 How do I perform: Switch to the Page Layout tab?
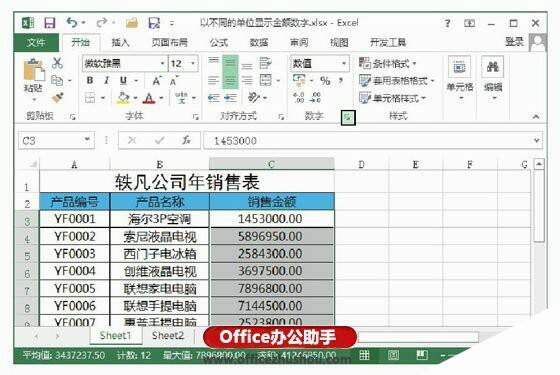[170, 42]
